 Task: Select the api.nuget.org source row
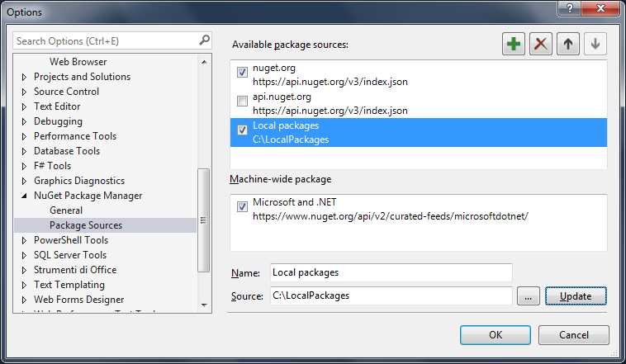pyautogui.click(x=419, y=103)
